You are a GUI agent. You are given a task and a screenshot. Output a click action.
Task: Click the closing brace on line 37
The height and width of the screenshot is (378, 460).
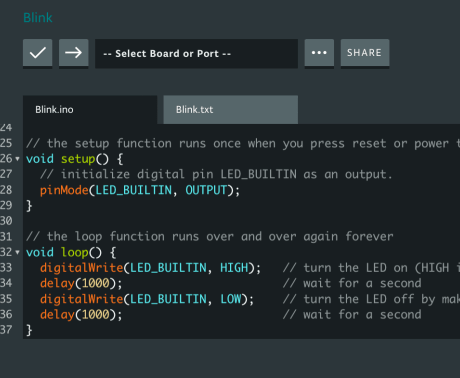[29, 330]
